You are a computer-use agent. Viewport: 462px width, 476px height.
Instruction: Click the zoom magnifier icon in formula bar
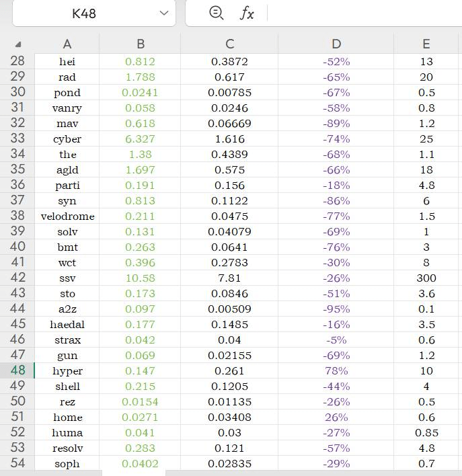tap(217, 13)
